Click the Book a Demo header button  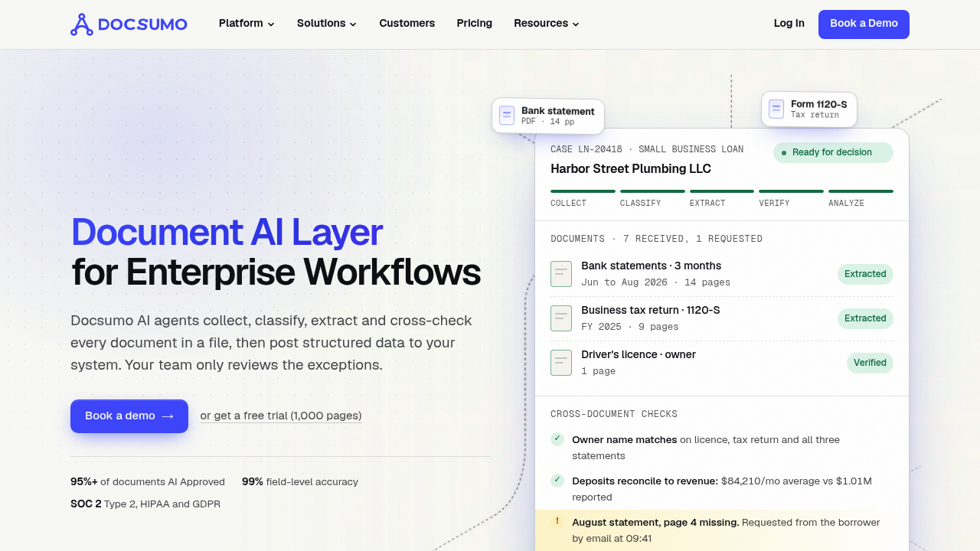[x=864, y=24]
